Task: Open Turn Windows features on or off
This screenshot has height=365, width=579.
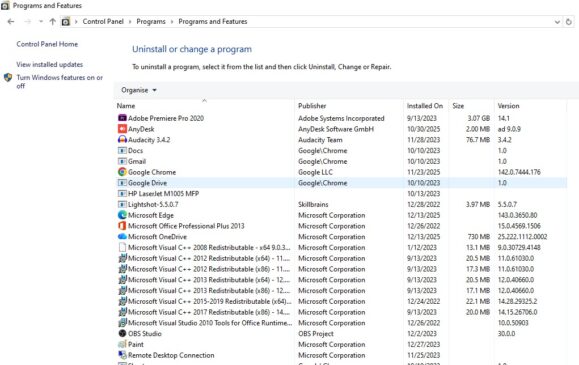Action: [59, 82]
